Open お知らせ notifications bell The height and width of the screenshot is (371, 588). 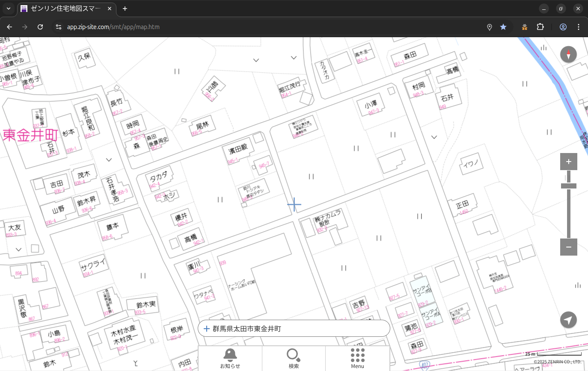(x=230, y=358)
